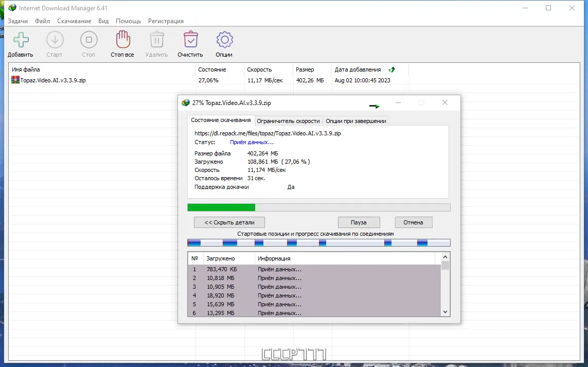Open the Скачивание menu
Screen dimensions: 588x367
[74, 21]
